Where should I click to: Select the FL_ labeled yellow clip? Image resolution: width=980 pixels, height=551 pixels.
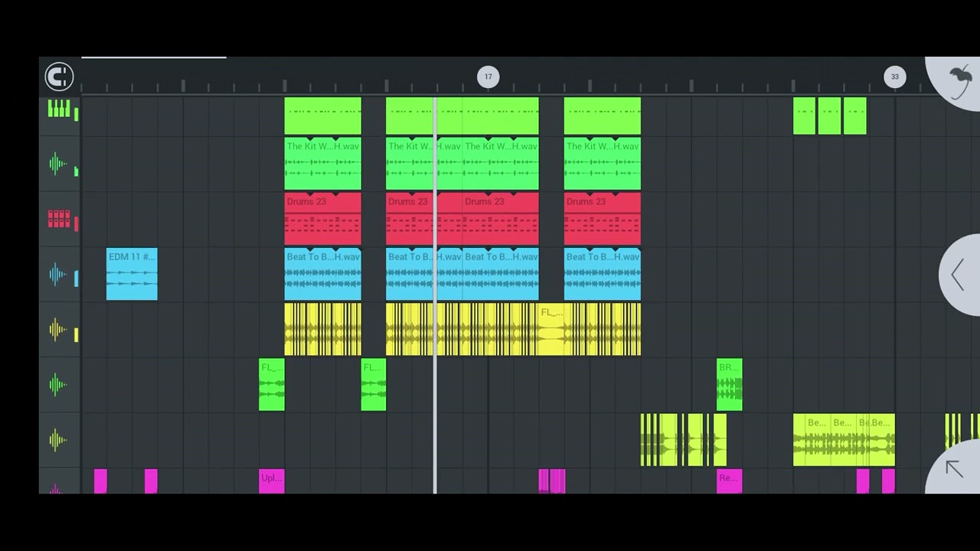551,329
